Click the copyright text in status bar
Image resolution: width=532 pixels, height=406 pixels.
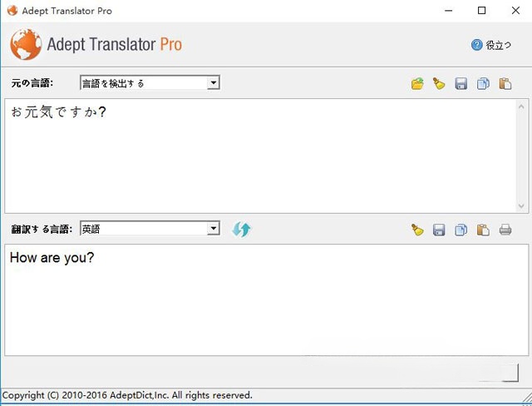[x=127, y=395]
